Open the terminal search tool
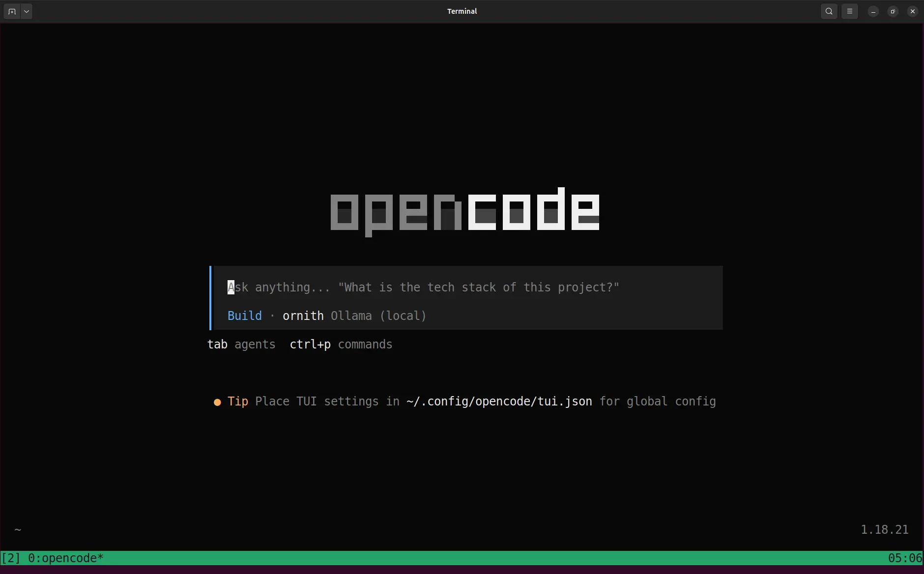Image resolution: width=924 pixels, height=574 pixels. (829, 11)
